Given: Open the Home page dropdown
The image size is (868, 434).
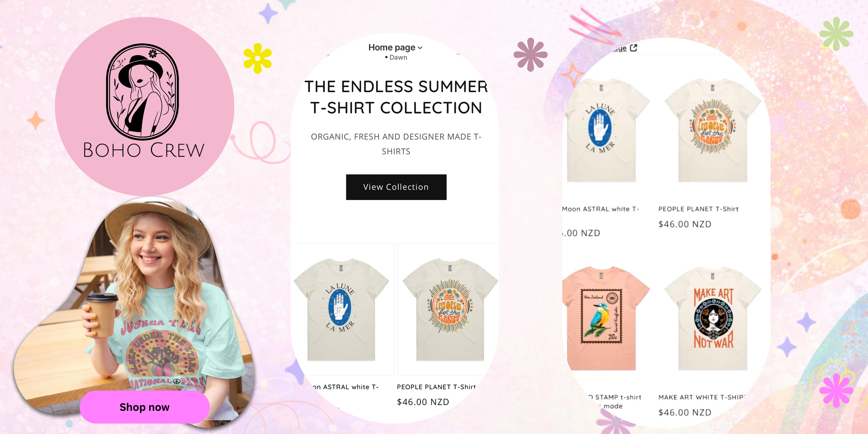Looking at the screenshot, I should pos(395,48).
